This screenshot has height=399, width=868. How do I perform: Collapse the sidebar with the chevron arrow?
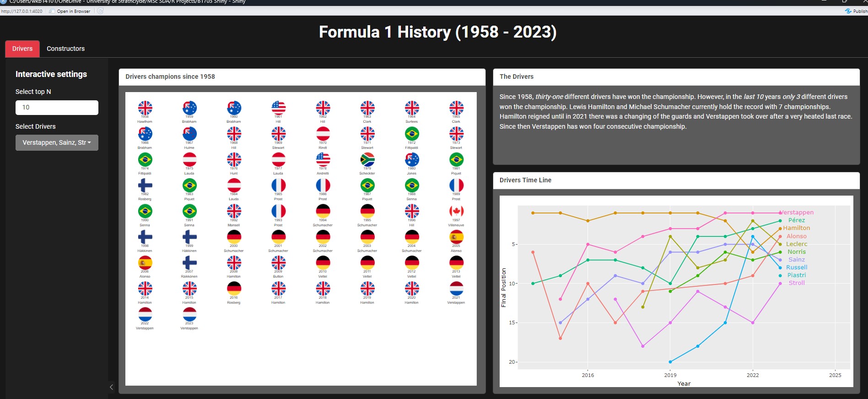click(111, 387)
